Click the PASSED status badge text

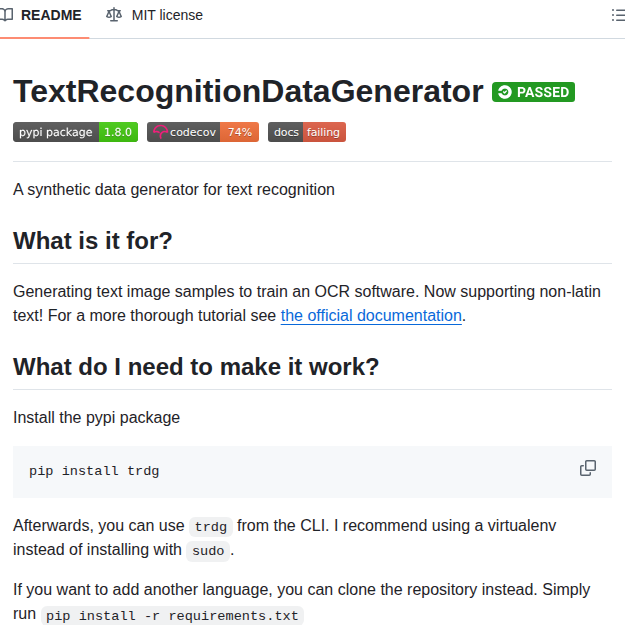pos(543,92)
